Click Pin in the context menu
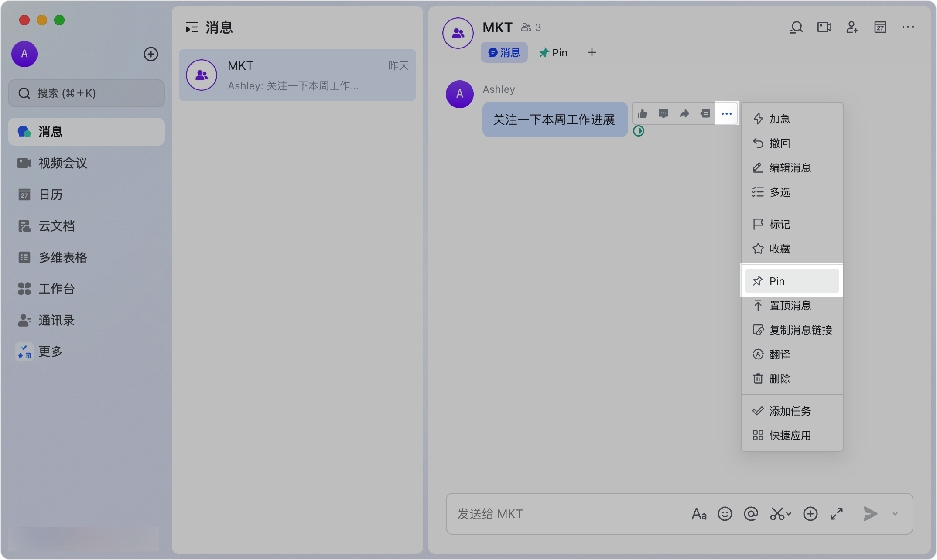This screenshot has width=937, height=560. click(792, 281)
